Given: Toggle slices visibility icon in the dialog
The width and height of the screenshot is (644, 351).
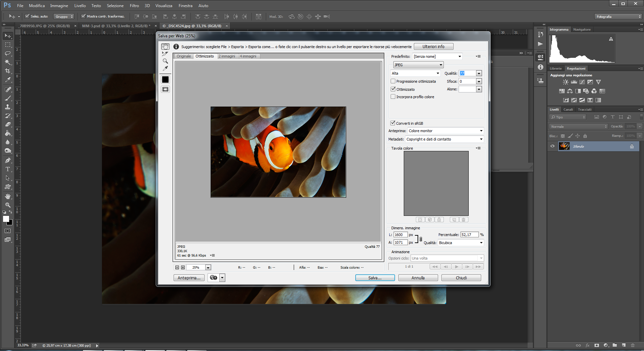Looking at the screenshot, I should coord(165,89).
